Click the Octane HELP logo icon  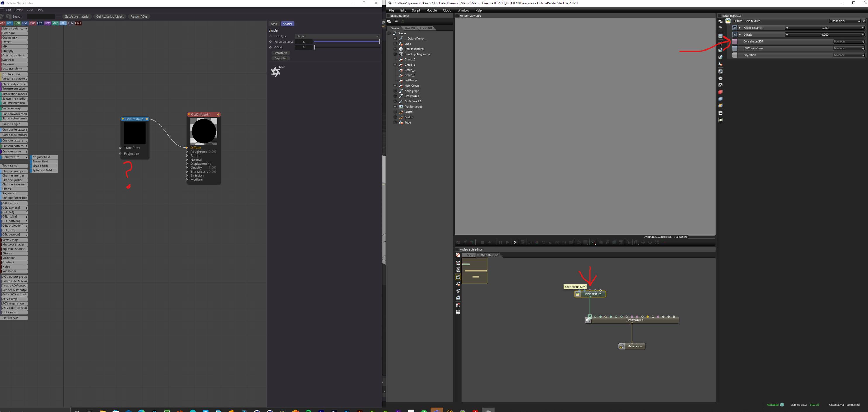coord(276,72)
